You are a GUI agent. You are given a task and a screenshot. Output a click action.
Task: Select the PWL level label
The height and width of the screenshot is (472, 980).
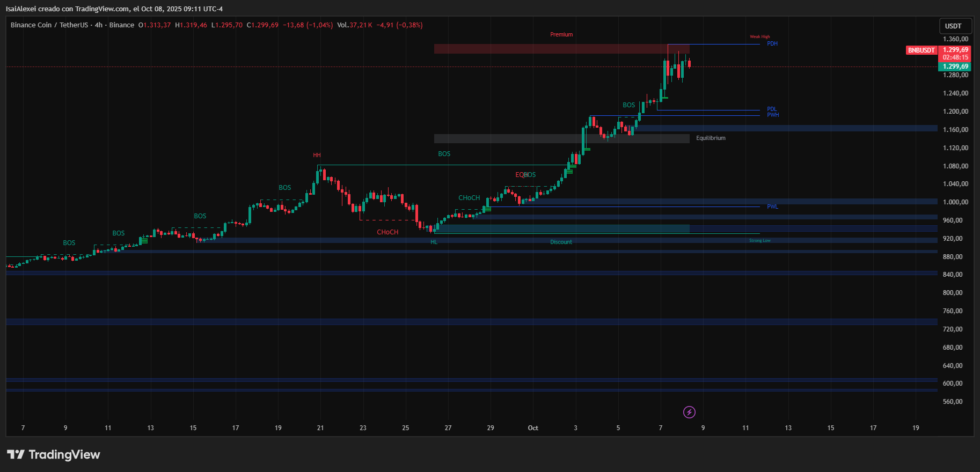point(772,206)
